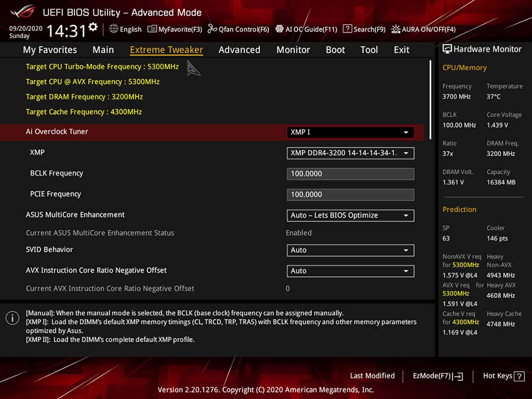Screen dimensions: 532x399
Task: Select the XMP setting label
Action: tap(37, 153)
